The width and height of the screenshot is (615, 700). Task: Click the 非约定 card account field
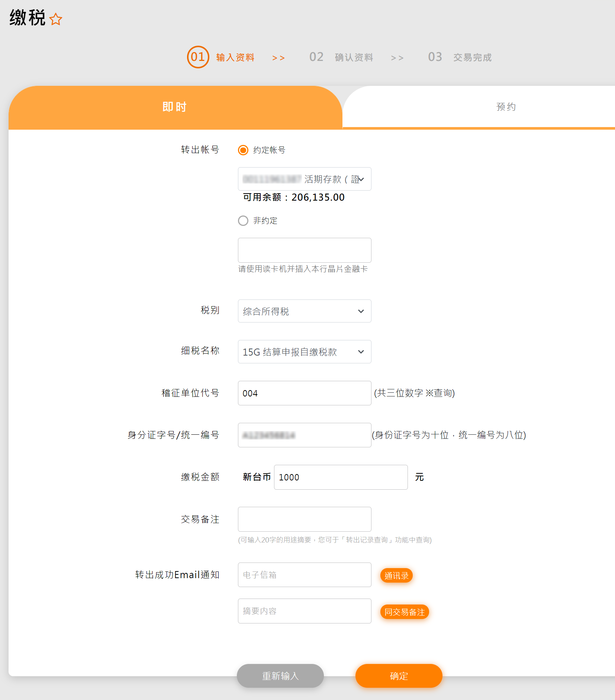(x=304, y=250)
